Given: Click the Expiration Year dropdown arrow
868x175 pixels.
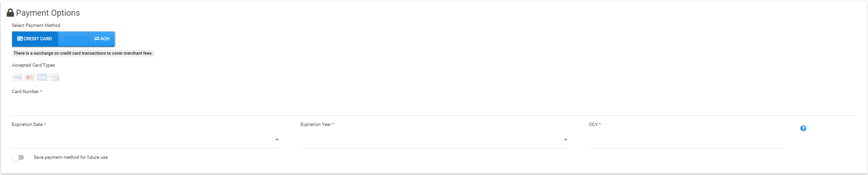Looking at the screenshot, I should 565,139.
